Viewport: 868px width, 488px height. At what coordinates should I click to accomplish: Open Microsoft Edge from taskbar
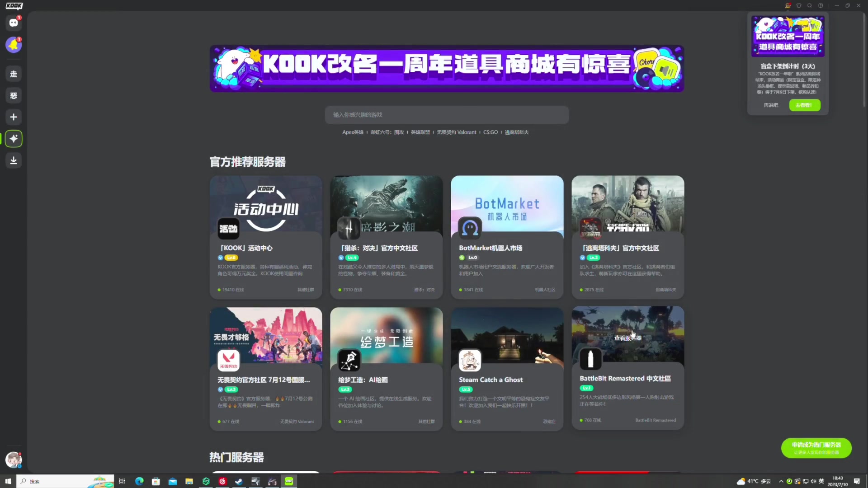pos(139,481)
